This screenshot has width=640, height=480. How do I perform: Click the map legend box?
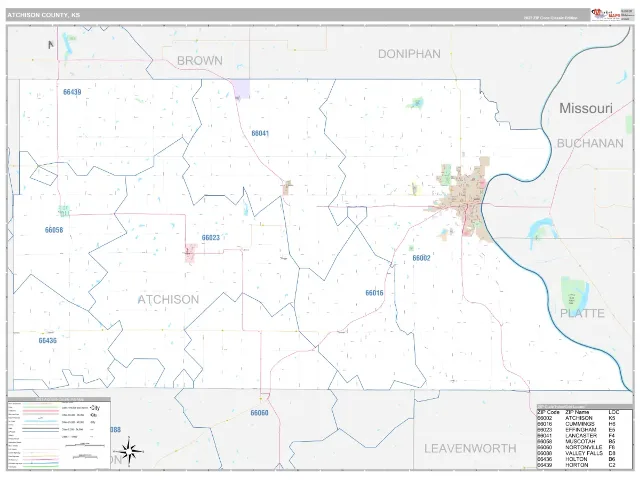pos(59,433)
